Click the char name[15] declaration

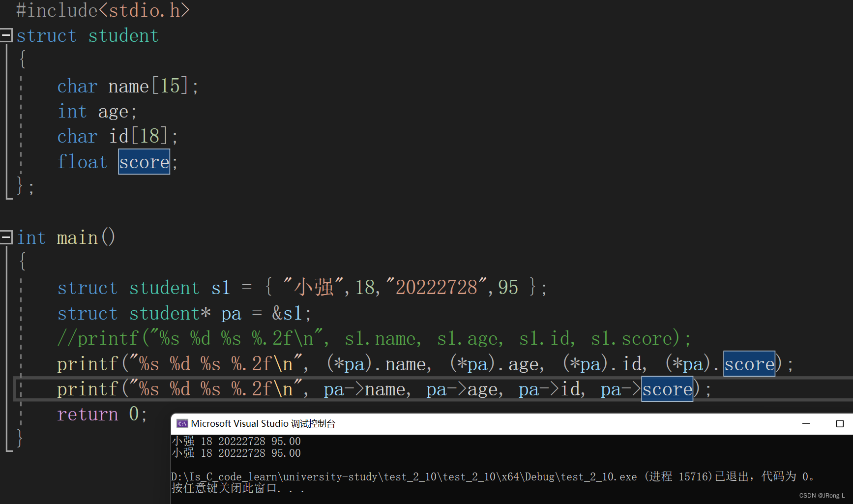click(x=128, y=86)
